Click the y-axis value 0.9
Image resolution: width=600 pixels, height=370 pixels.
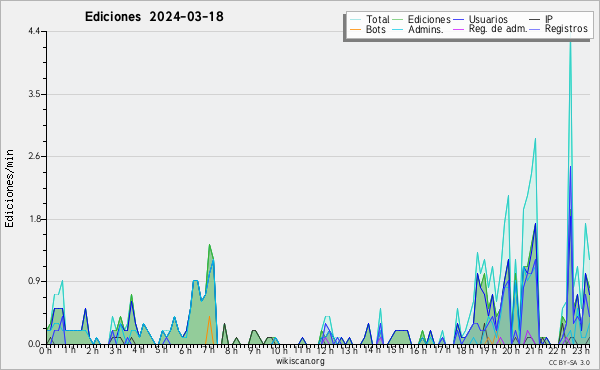click(34, 281)
